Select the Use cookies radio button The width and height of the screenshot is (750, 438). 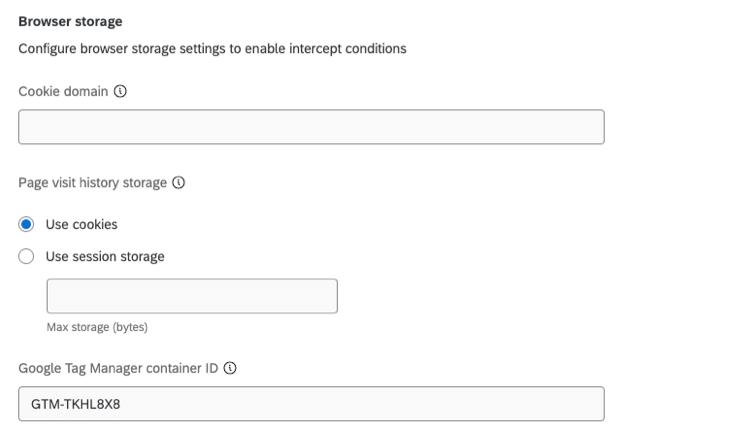pos(27,224)
